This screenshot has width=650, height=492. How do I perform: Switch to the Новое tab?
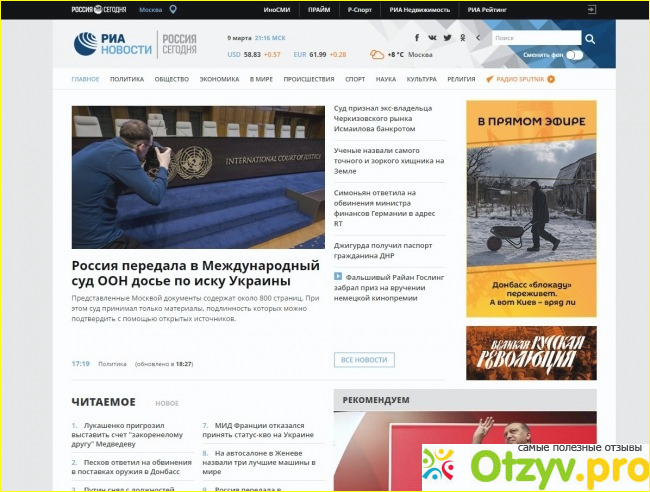point(167,403)
